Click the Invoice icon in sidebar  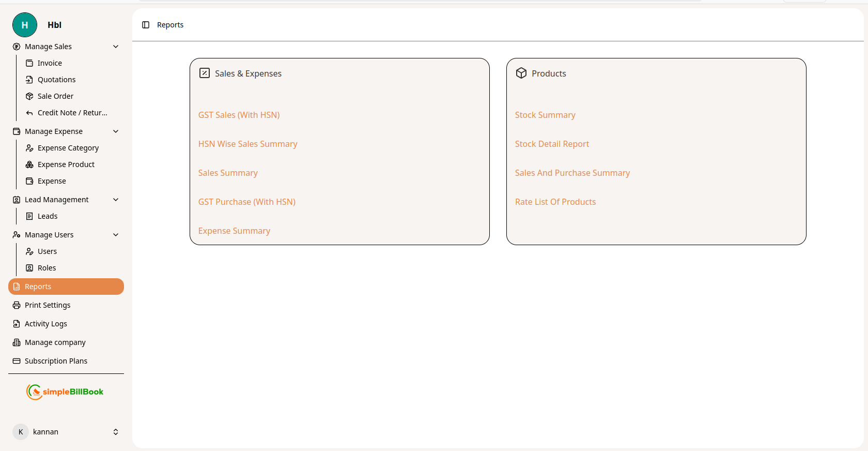29,63
